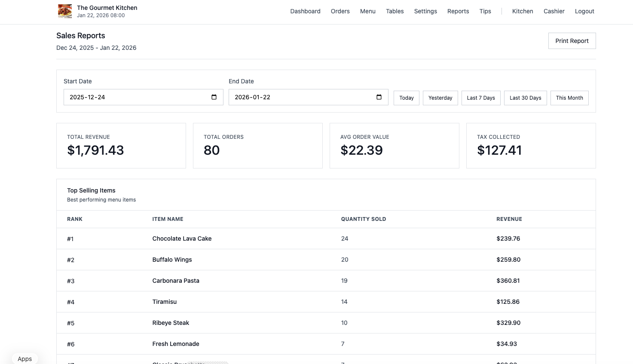
Task: Open the Orders page
Action: (340, 11)
